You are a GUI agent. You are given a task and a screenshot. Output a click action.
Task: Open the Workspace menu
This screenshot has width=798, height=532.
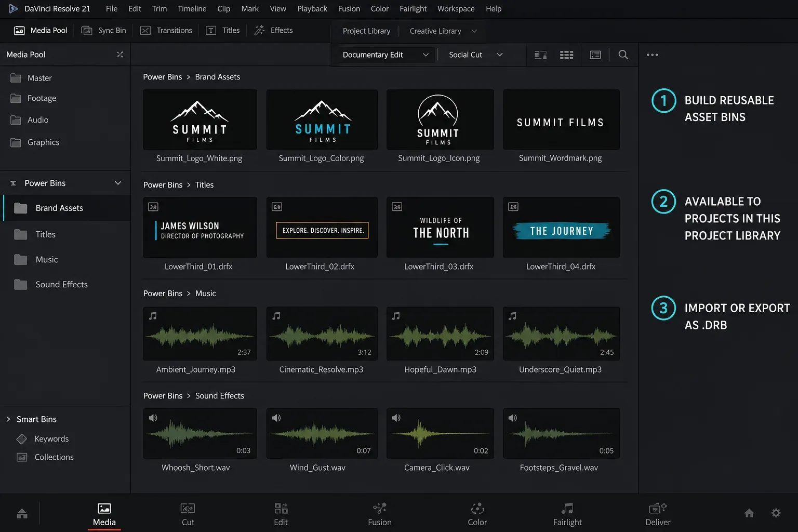pos(456,9)
